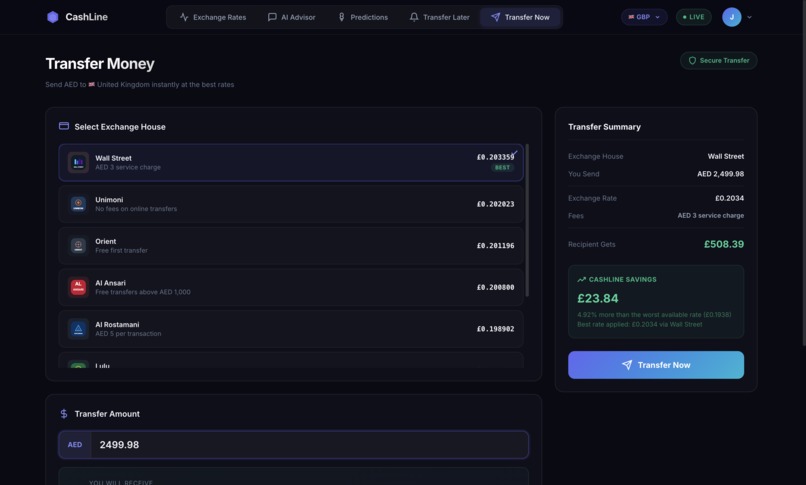The height and width of the screenshot is (485, 806).
Task: Click 'No fees on online transfers' text
Action: click(136, 209)
